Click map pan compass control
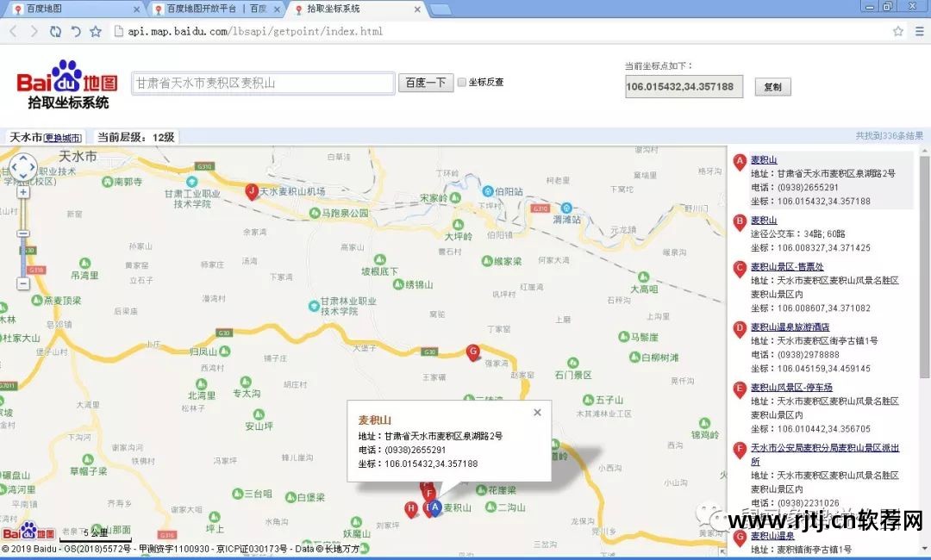 (23, 167)
